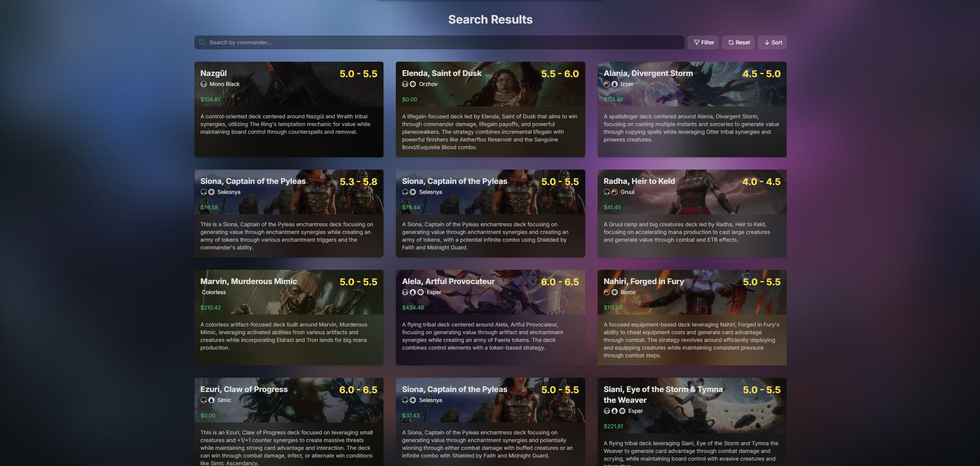The image size is (980, 466).
Task: Click Ezuri's blue mana symbol icon
Action: click(211, 400)
